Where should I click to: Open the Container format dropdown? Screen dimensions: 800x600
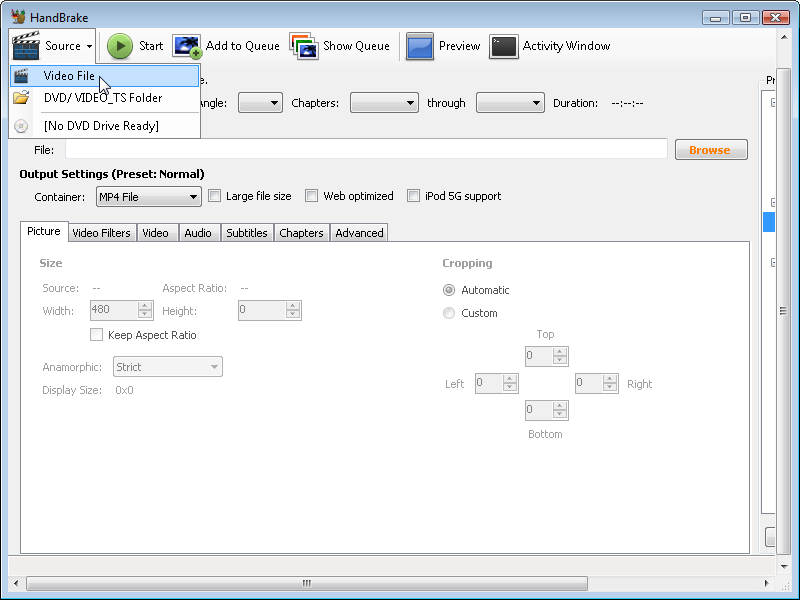(x=194, y=196)
